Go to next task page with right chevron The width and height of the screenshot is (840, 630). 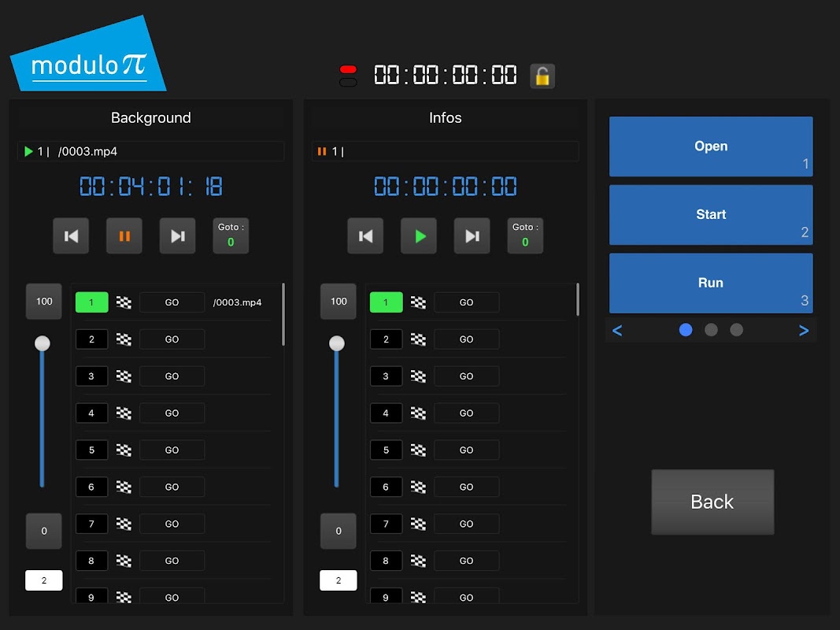(x=804, y=331)
